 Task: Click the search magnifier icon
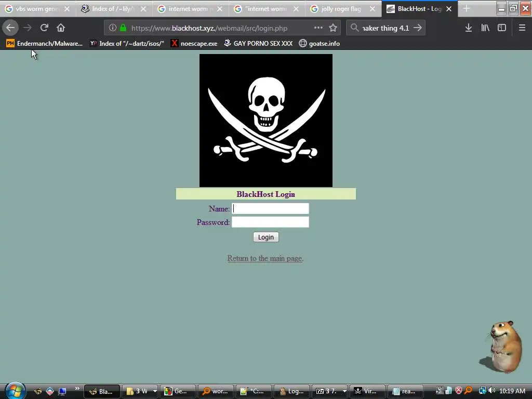354,28
